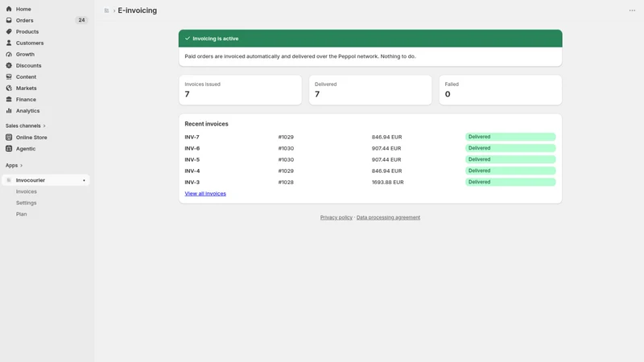
Task: Open the Agentic channel
Action: coord(26,149)
